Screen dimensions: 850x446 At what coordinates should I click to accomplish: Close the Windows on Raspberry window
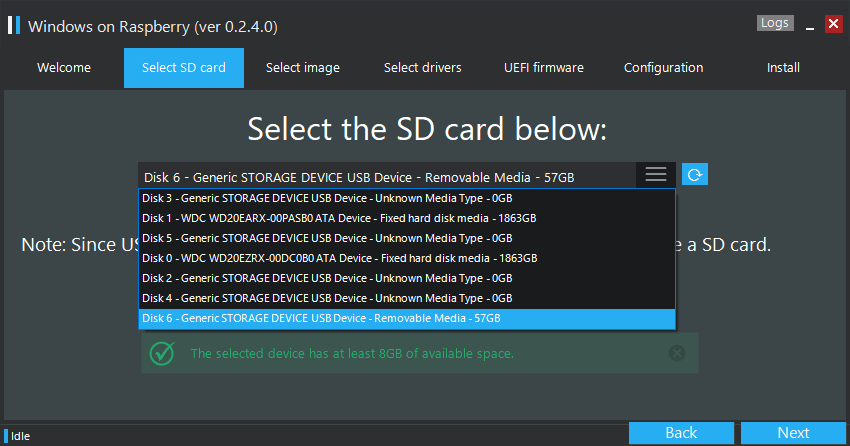tap(833, 24)
